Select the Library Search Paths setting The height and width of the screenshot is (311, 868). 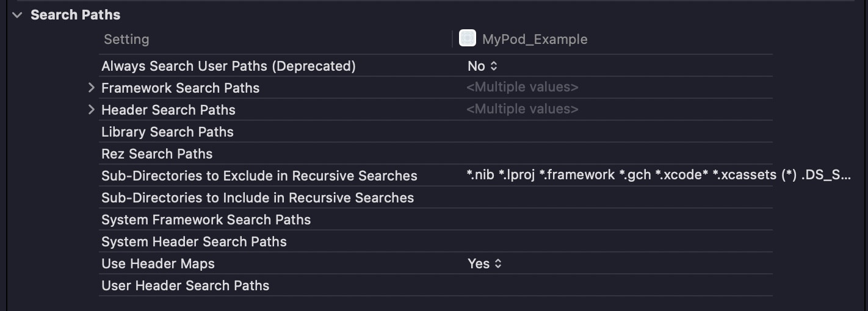point(167,132)
